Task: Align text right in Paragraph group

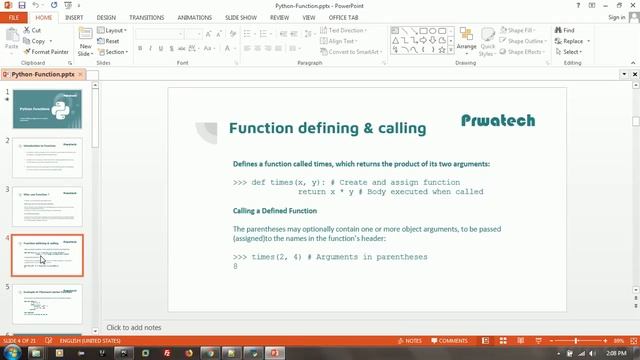Action: tap(268, 49)
